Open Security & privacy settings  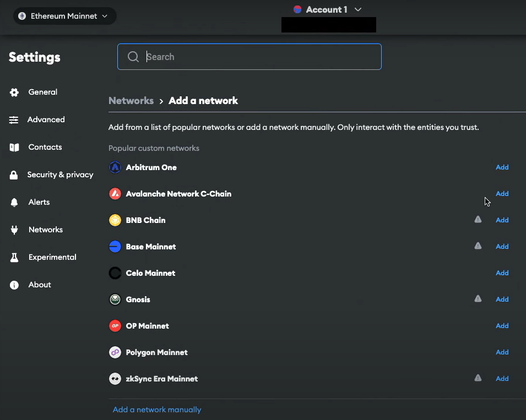(x=61, y=174)
